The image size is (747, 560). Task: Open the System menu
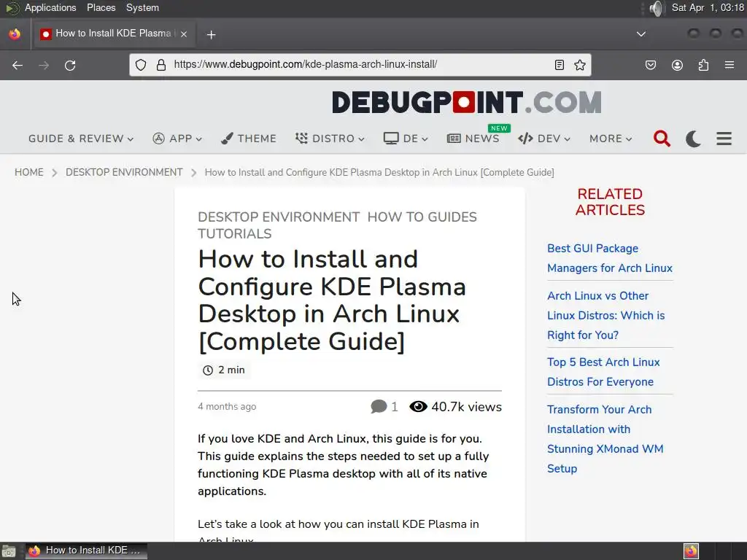coord(142,7)
